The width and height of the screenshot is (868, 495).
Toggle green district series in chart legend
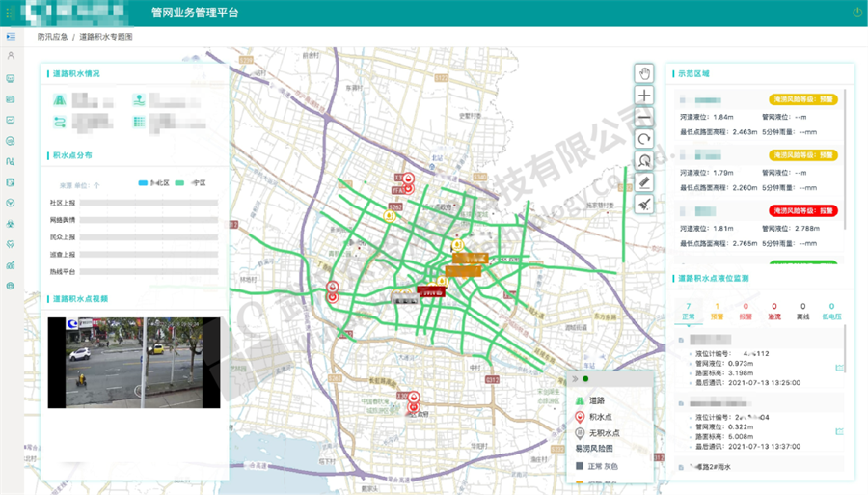coord(190,182)
